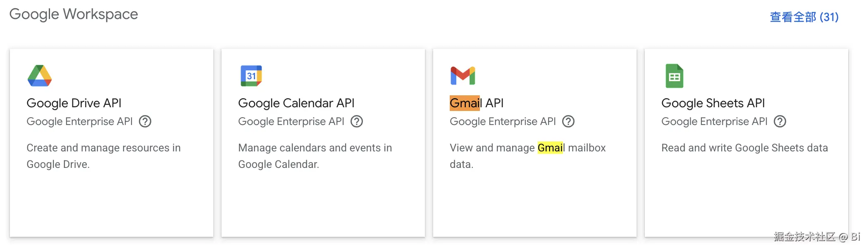The image size is (868, 250).
Task: Click the Gmail envelope icon
Action: pos(463,75)
